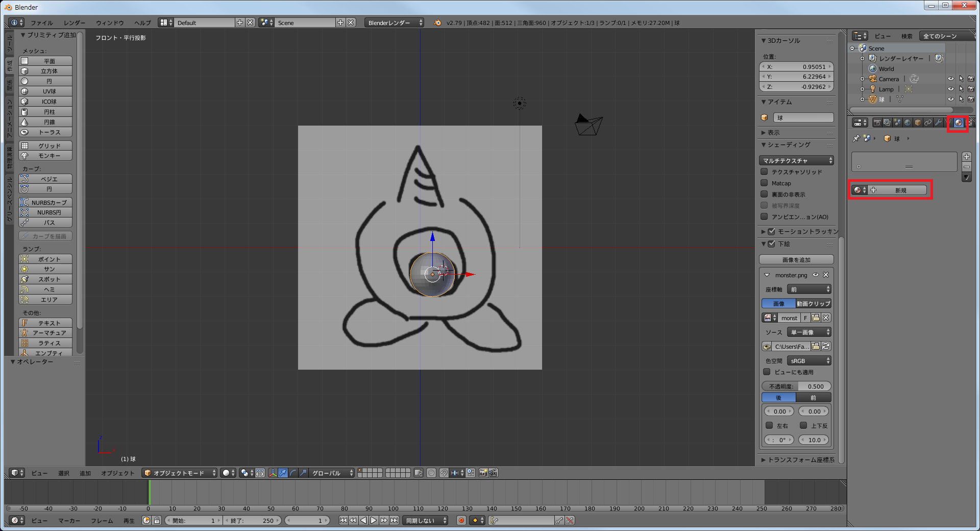This screenshot has height=531, width=980.
Task: Click the 画像を追加 button
Action: [796, 260]
